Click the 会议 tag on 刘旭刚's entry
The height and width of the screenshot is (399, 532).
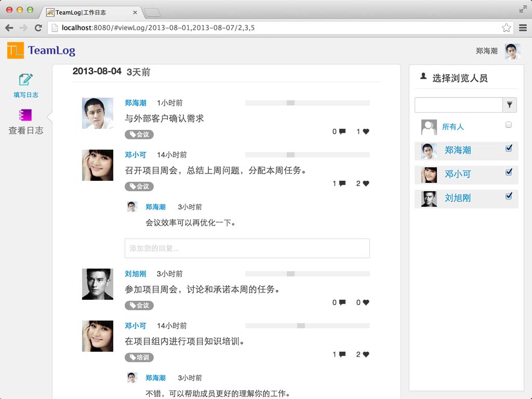139,305
